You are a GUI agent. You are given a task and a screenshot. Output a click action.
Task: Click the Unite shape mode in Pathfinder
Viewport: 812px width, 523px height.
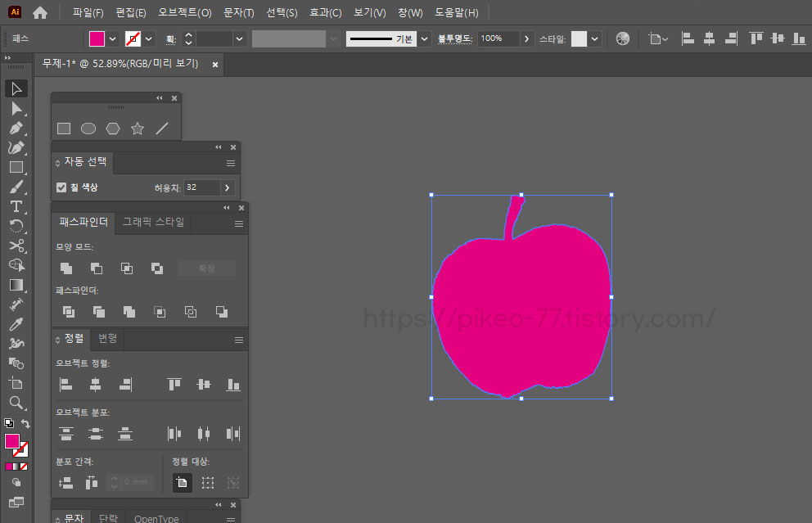point(66,268)
